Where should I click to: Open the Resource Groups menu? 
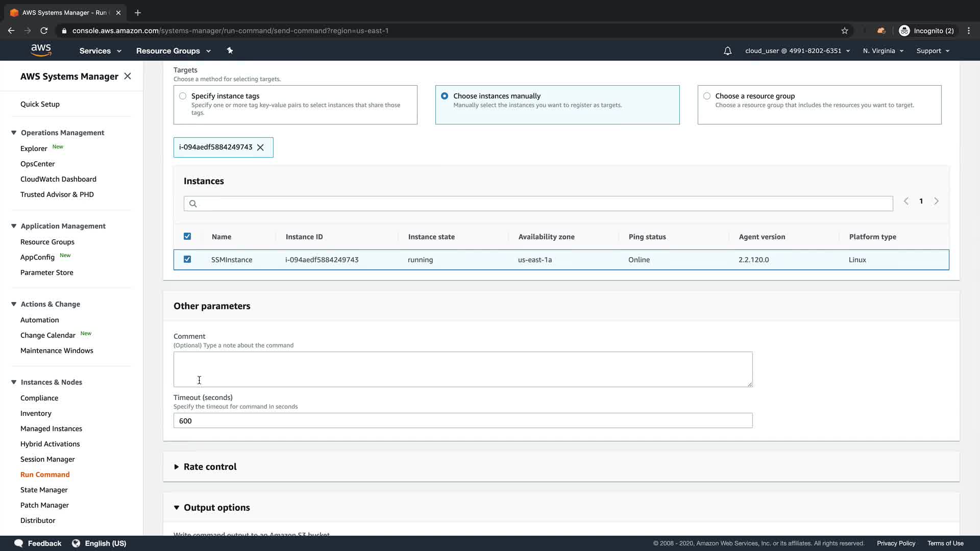[173, 51]
